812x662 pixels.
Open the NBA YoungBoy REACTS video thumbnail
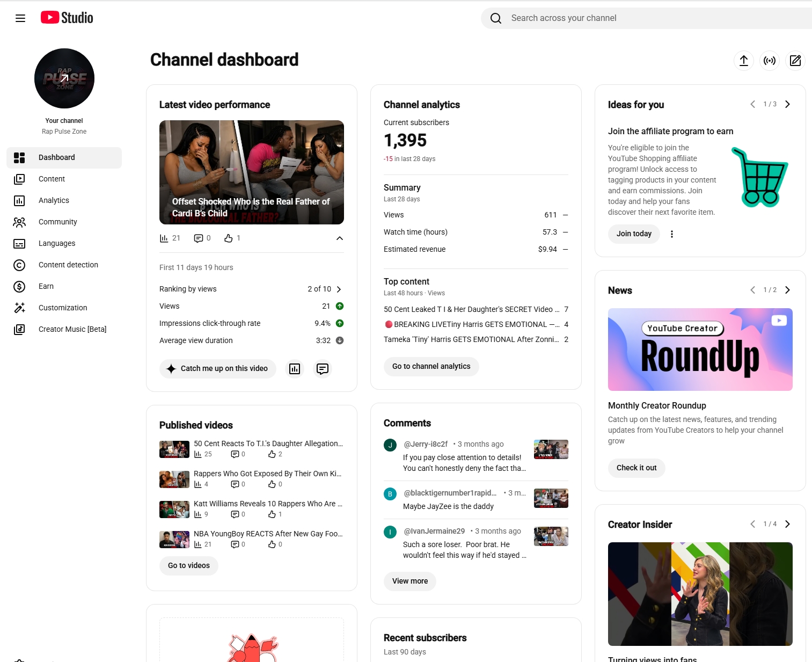pyautogui.click(x=174, y=540)
